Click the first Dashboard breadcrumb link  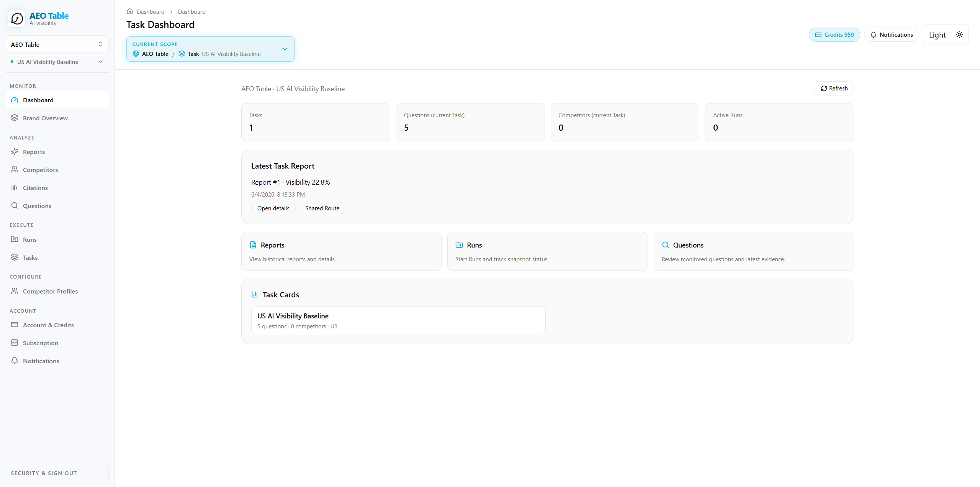151,12
